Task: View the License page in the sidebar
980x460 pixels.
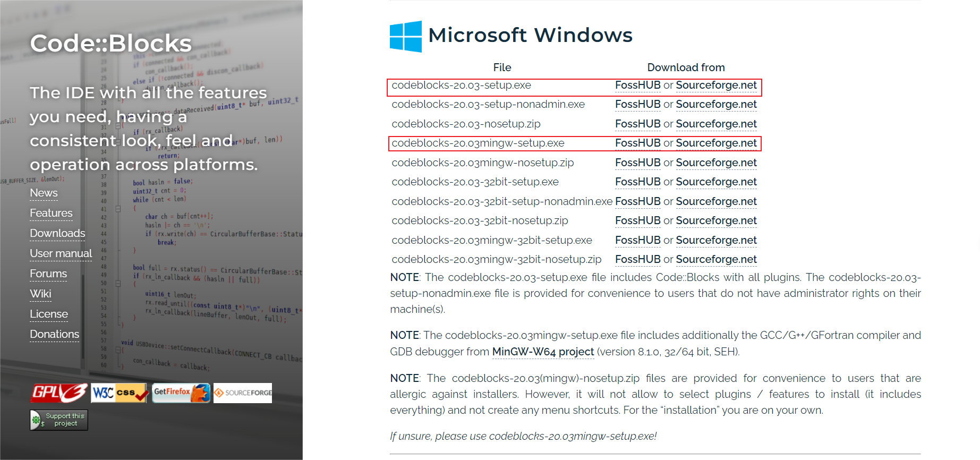Action: click(x=49, y=314)
